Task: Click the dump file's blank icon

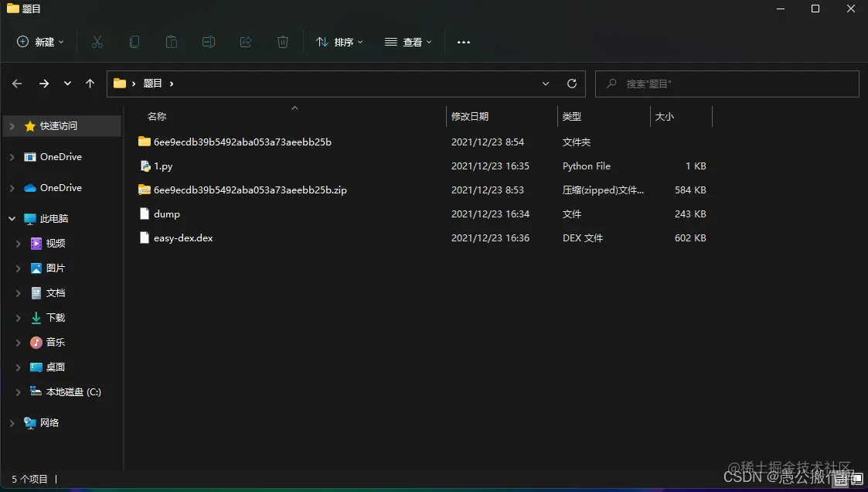Action: (145, 214)
